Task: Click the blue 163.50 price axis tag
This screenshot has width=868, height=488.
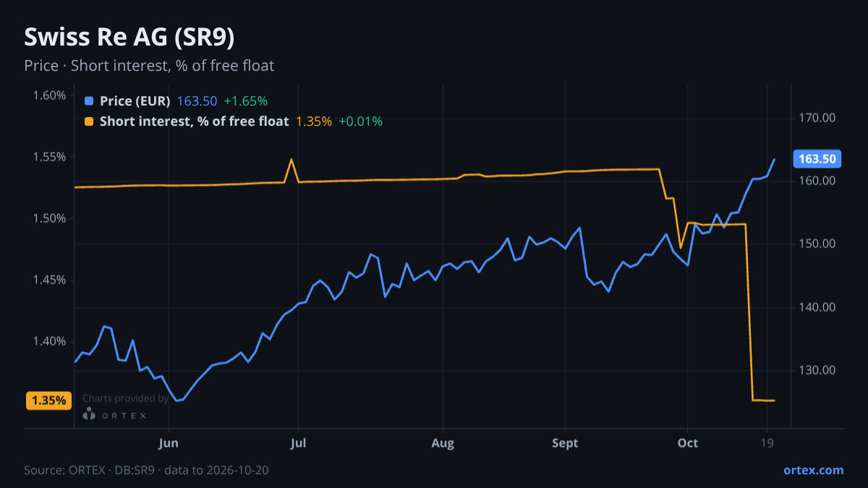Action: coord(817,159)
